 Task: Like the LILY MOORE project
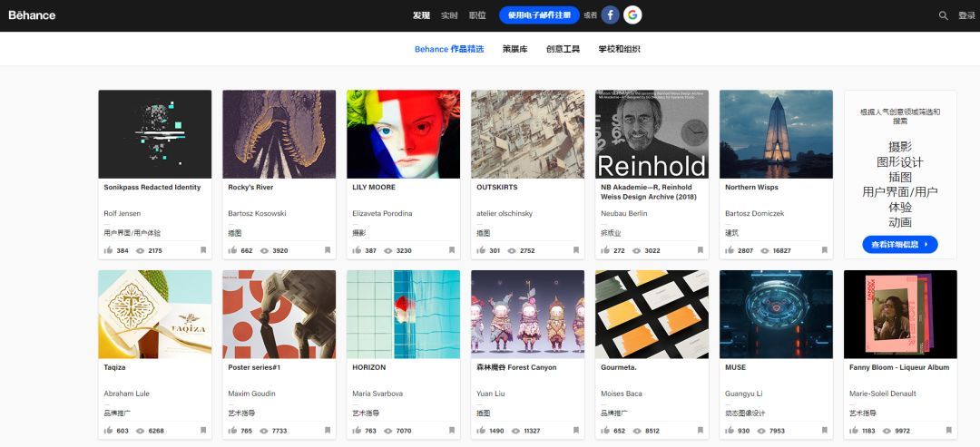357,250
